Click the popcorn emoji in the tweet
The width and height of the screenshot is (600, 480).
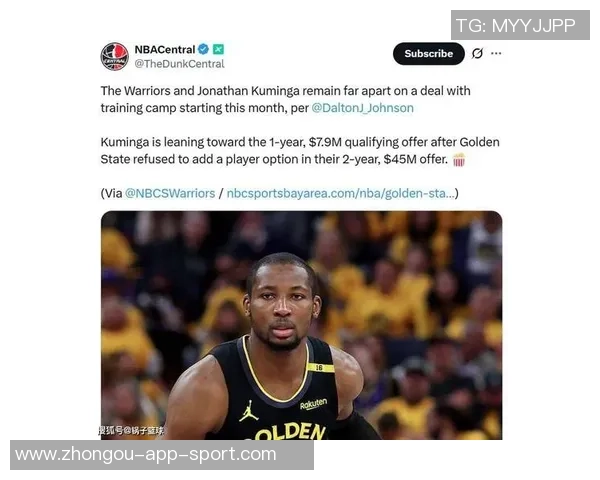pyautogui.click(x=459, y=159)
